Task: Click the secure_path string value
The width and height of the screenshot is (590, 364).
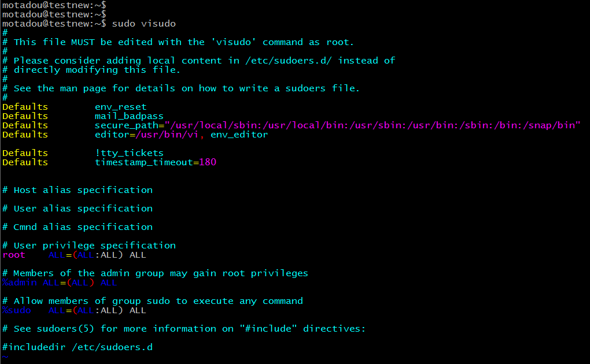Action: click(373, 125)
